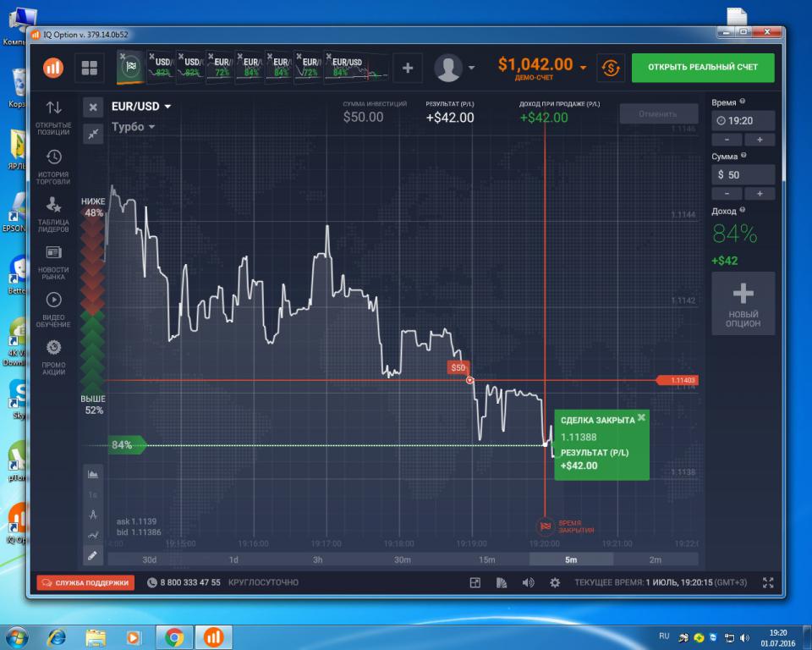Screen dimensions: 812x650
Task: Add a new asset tab with plus
Action: (408, 68)
